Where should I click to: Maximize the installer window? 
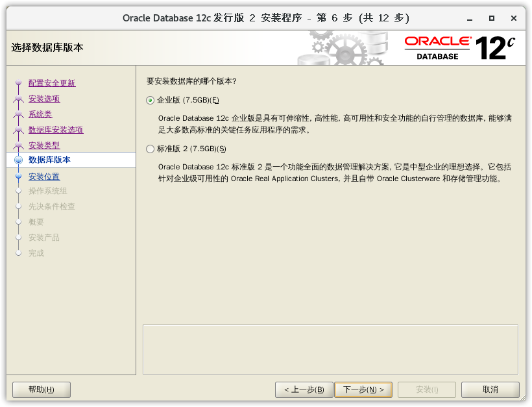click(x=492, y=18)
